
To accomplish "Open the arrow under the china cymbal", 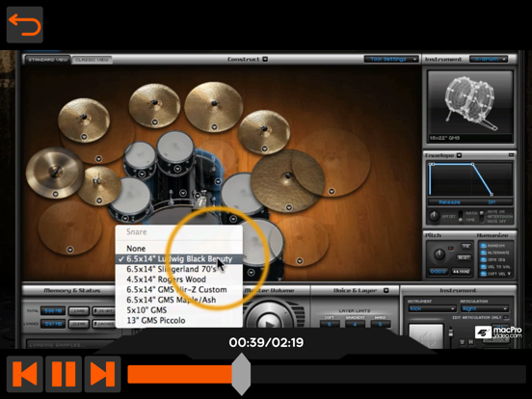I will [56, 194].
